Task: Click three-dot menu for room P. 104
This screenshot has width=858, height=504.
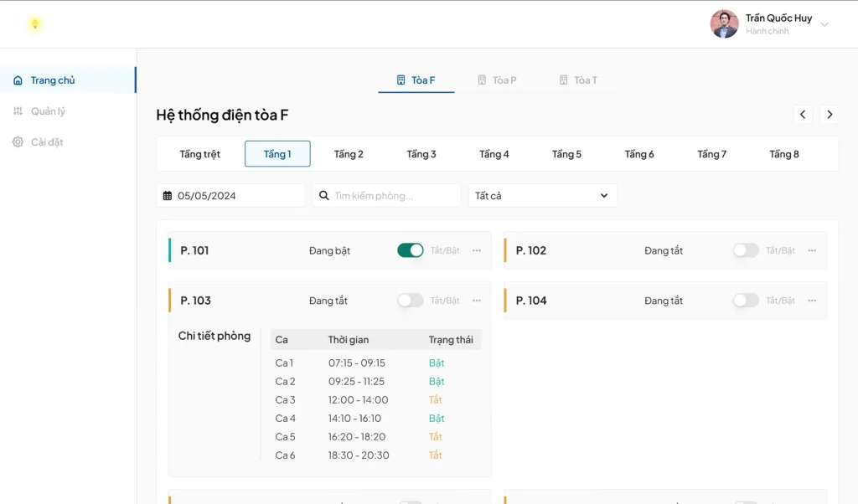Action: 812,301
